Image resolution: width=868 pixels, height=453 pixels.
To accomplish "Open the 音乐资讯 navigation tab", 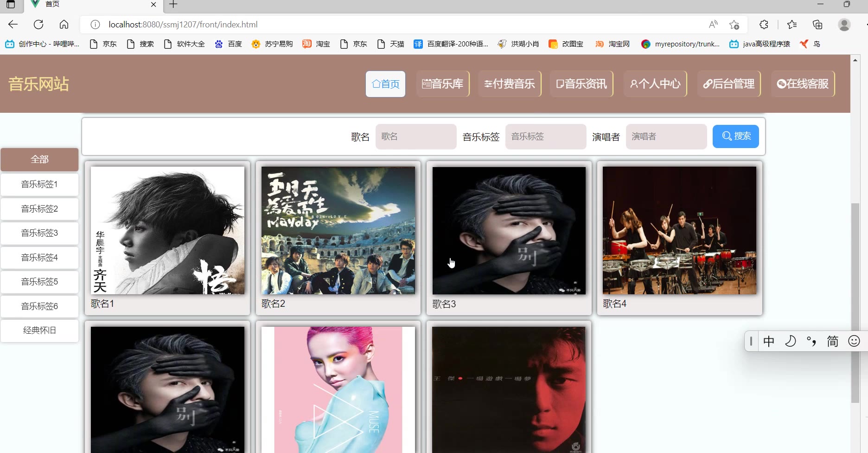I will 581,84.
